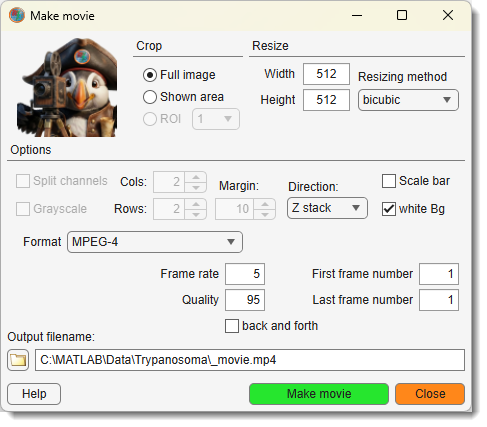Click the puffin pirate camera image

click(x=67, y=87)
